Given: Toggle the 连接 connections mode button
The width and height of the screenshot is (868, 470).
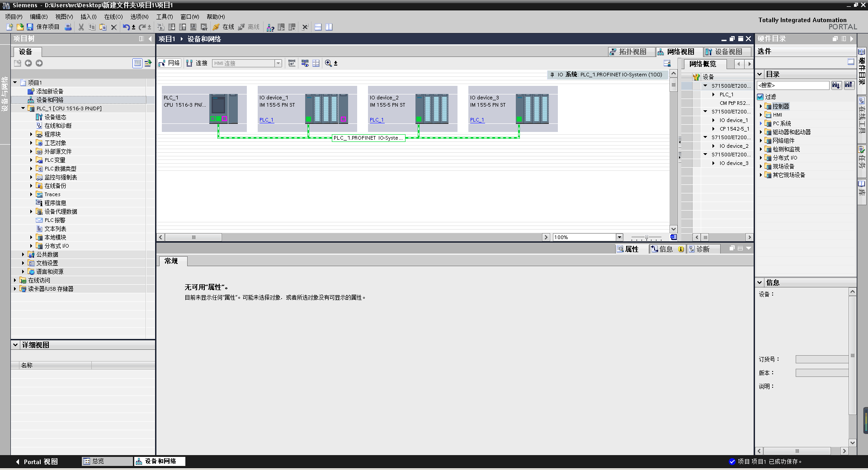Looking at the screenshot, I should (197, 63).
